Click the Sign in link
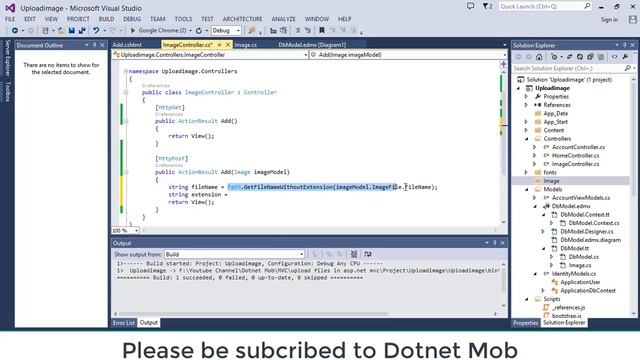Viewport: 640px width, 360px height. coord(609,20)
